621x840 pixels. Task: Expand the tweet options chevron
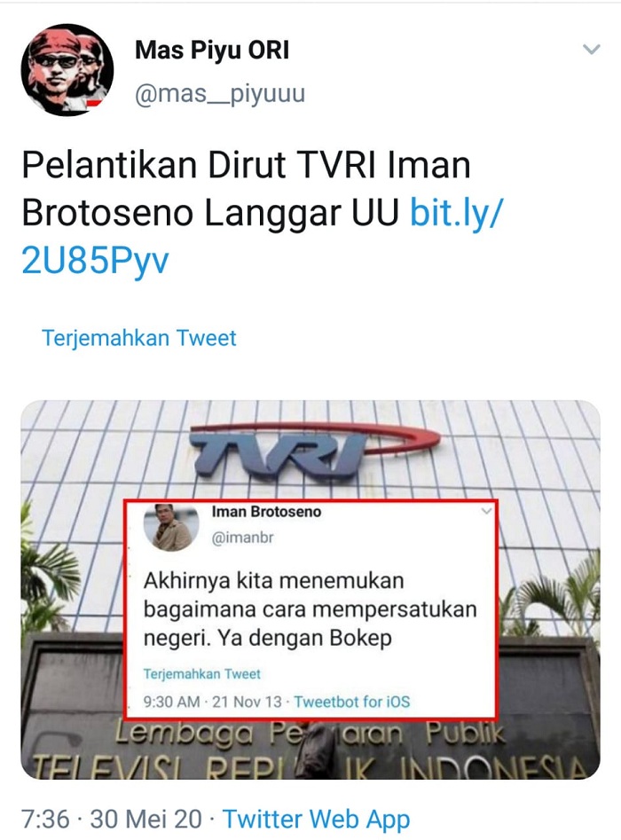591,50
